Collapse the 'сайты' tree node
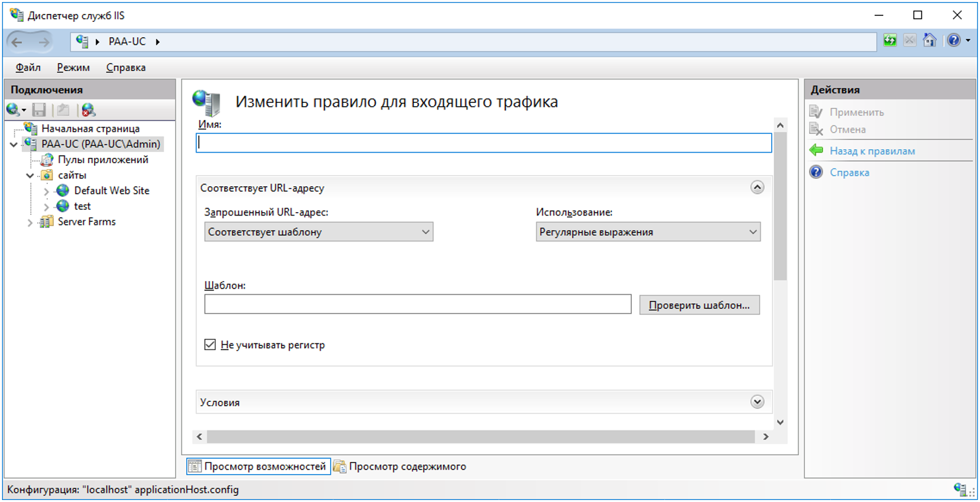Viewport: 980px width, 502px height. click(x=31, y=175)
